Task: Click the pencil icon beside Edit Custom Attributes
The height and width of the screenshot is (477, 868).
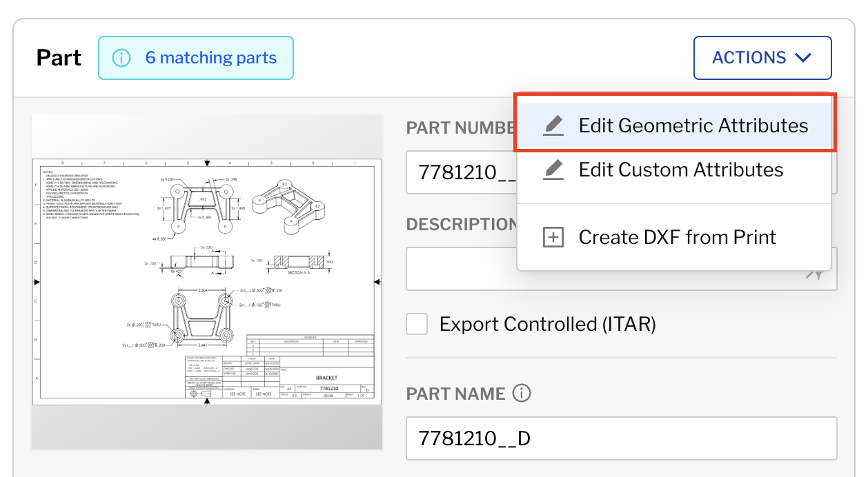Action: tap(553, 169)
